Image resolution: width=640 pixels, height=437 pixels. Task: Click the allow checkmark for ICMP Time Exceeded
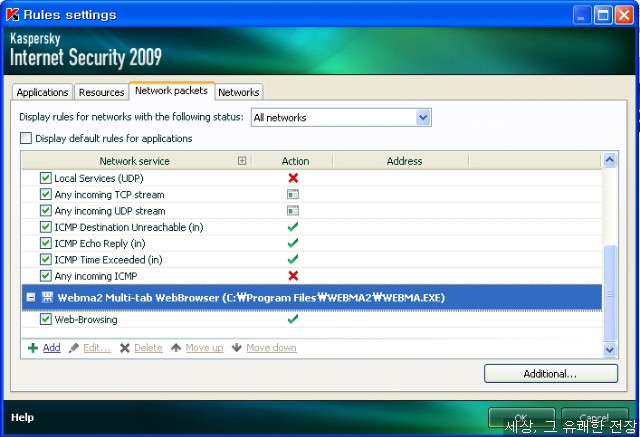click(293, 259)
